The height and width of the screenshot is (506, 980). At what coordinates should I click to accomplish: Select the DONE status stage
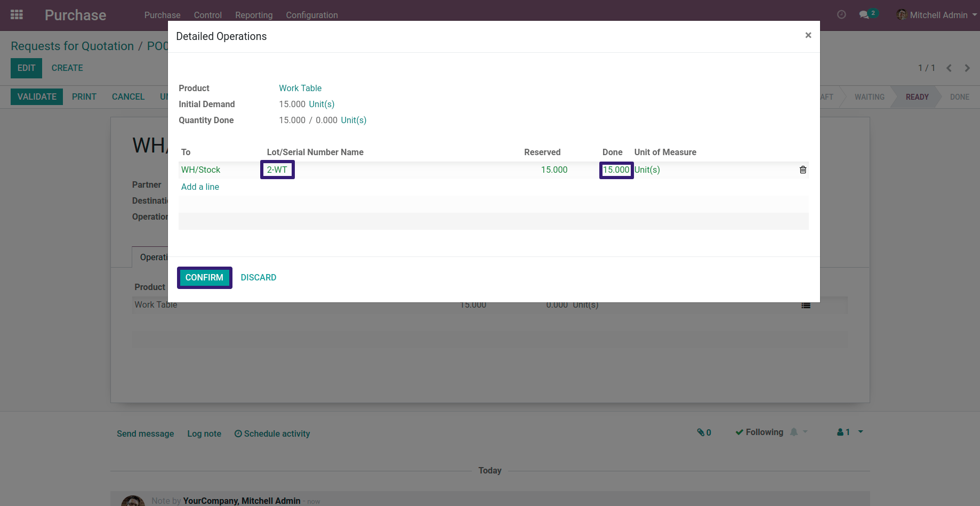click(x=959, y=97)
